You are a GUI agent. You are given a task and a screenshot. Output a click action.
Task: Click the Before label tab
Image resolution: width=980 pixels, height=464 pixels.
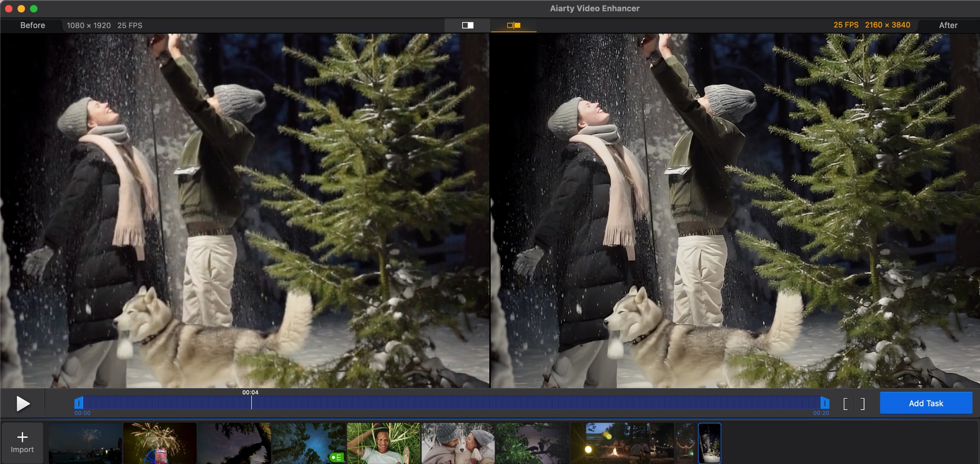[x=32, y=25]
